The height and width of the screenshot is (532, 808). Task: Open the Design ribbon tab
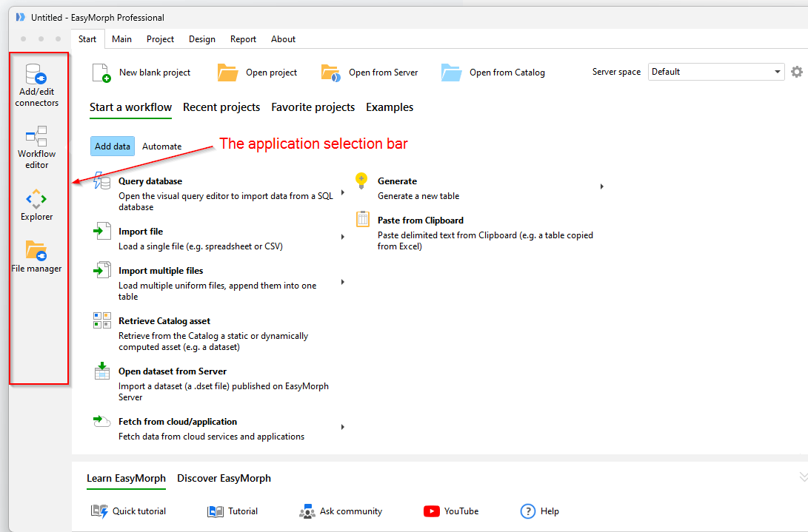pos(202,39)
